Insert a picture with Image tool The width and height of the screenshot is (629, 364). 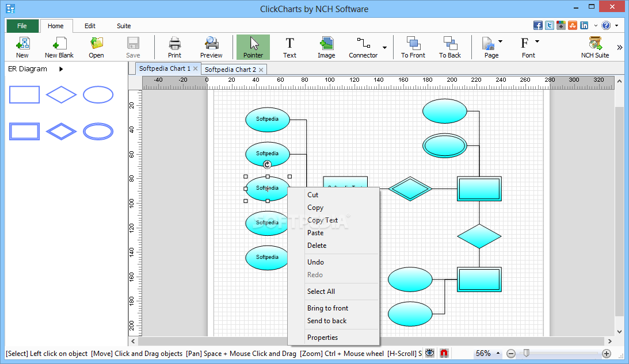[326, 47]
